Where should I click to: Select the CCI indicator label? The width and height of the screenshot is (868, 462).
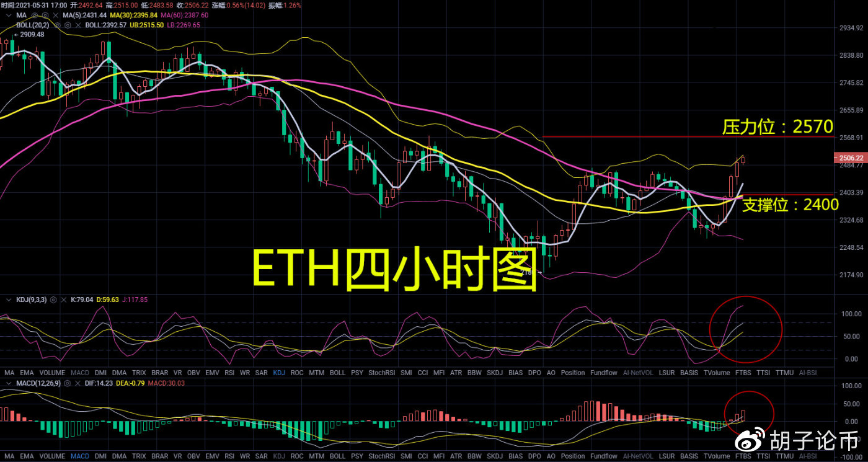pyautogui.click(x=423, y=373)
